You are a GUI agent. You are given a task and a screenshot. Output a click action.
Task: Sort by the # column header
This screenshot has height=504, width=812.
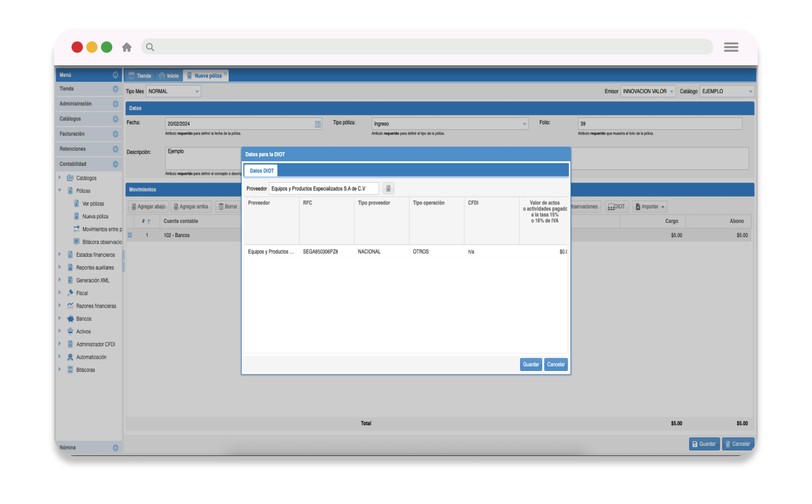(x=146, y=221)
